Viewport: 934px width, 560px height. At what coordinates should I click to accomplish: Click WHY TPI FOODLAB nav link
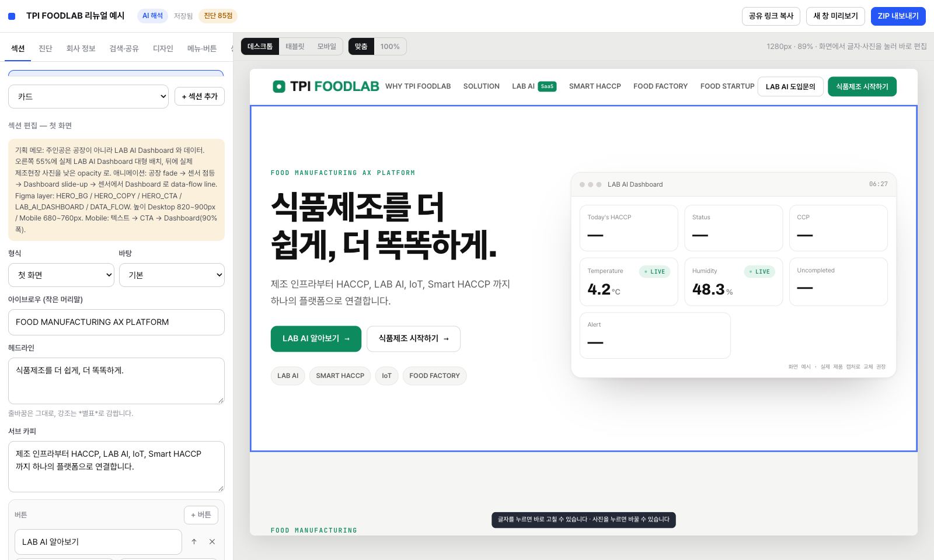pyautogui.click(x=418, y=86)
